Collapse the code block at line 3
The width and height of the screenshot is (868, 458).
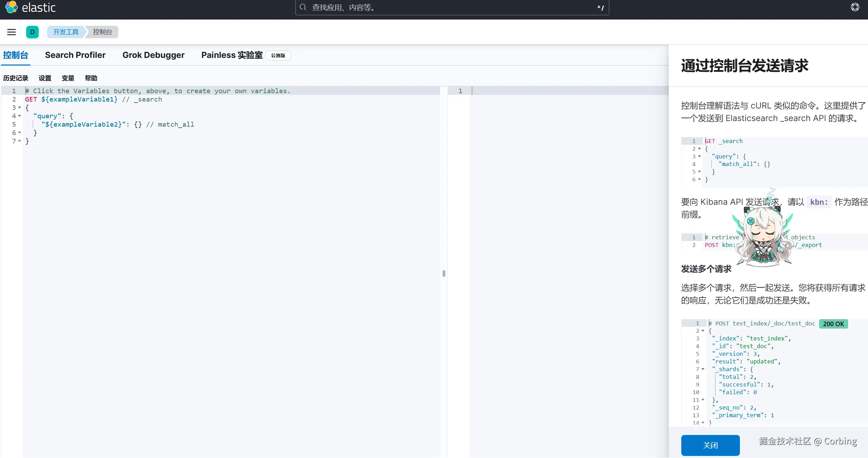[20, 107]
